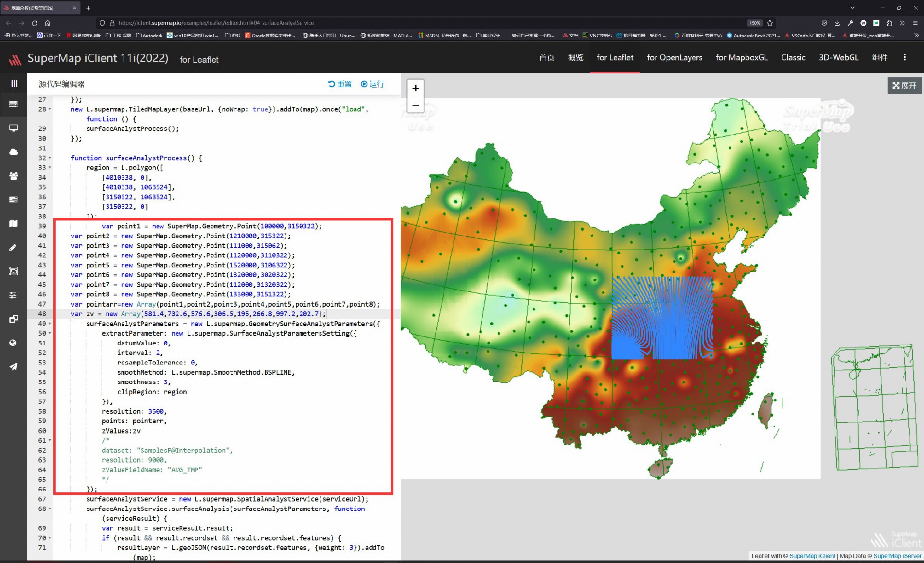
Task: Bookmark this page with the star
Action: 770,23
